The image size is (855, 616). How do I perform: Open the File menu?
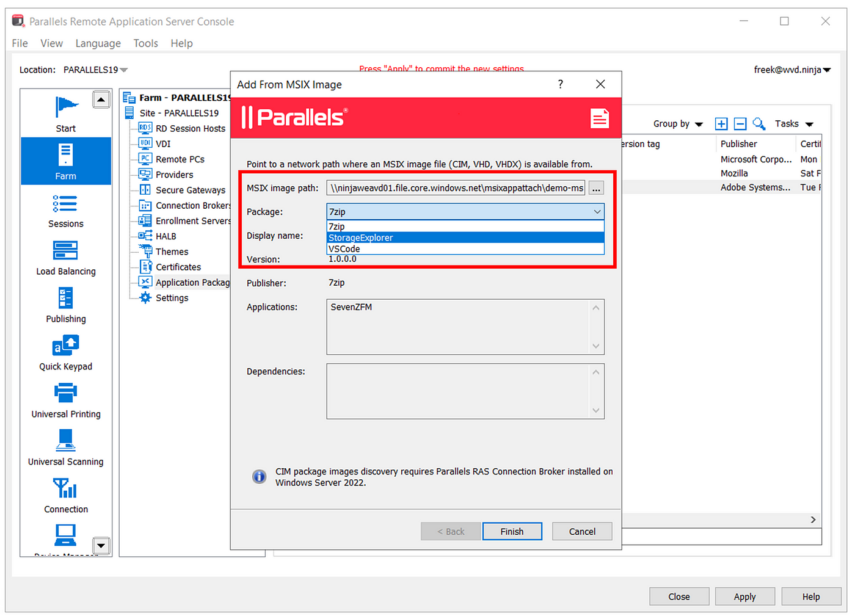pyautogui.click(x=20, y=43)
